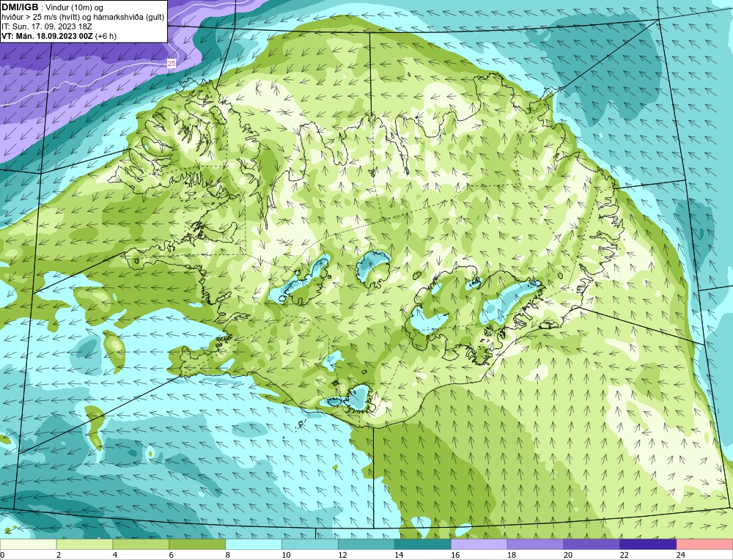Screen dimensions: 733x560
Task: Click the pink above-24 m/s legend swatch
Action: [x=704, y=545]
